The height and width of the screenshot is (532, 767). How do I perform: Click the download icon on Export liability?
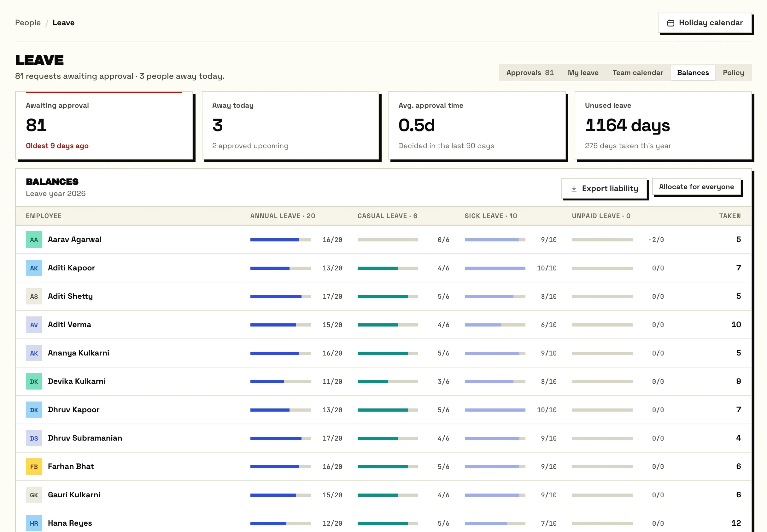(574, 189)
